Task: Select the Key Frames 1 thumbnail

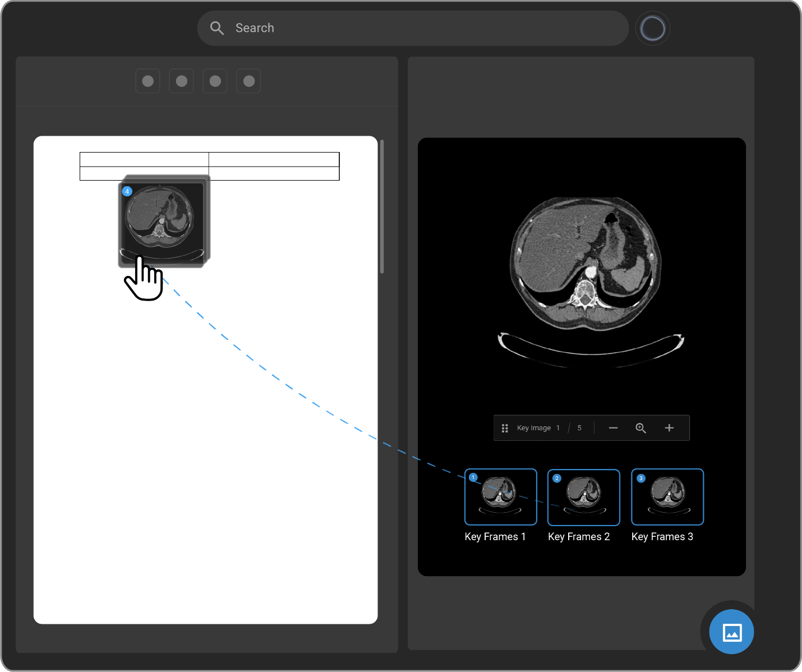Action: [500, 497]
